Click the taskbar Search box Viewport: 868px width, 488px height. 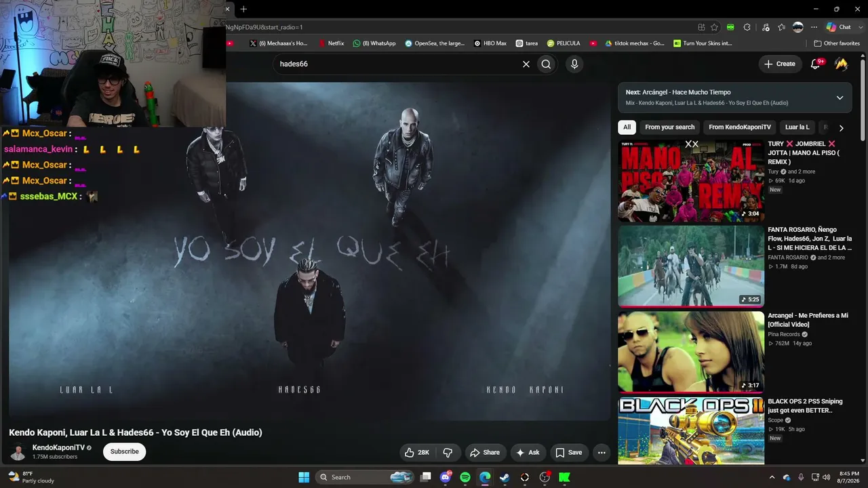[x=365, y=477]
